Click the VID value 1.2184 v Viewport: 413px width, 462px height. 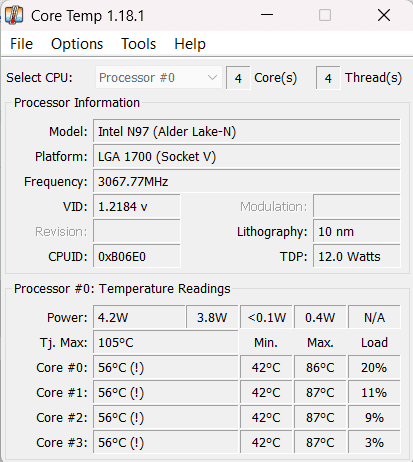pos(137,207)
